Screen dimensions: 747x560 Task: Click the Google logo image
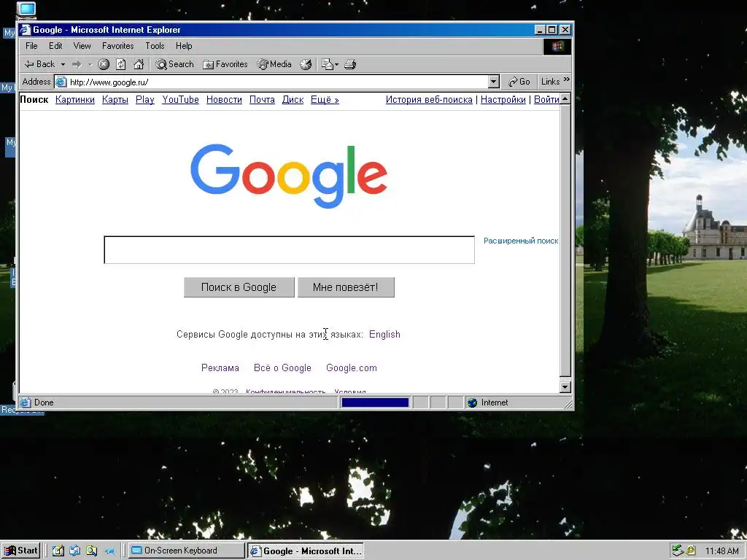point(289,176)
